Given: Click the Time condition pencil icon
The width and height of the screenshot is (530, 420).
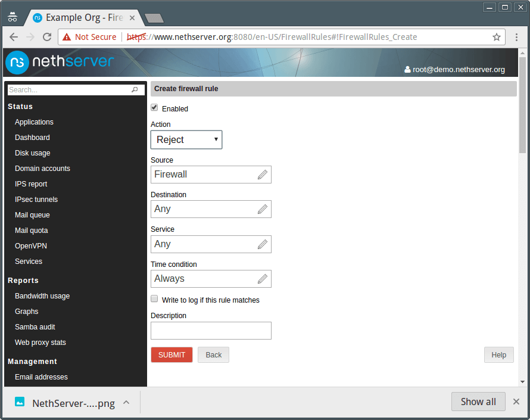Looking at the screenshot, I should [262, 279].
